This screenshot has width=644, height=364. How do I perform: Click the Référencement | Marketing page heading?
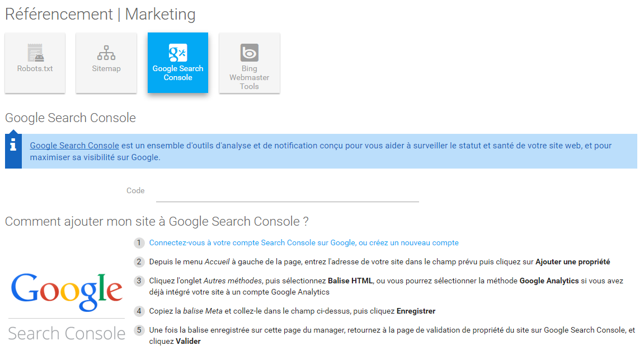(100, 15)
